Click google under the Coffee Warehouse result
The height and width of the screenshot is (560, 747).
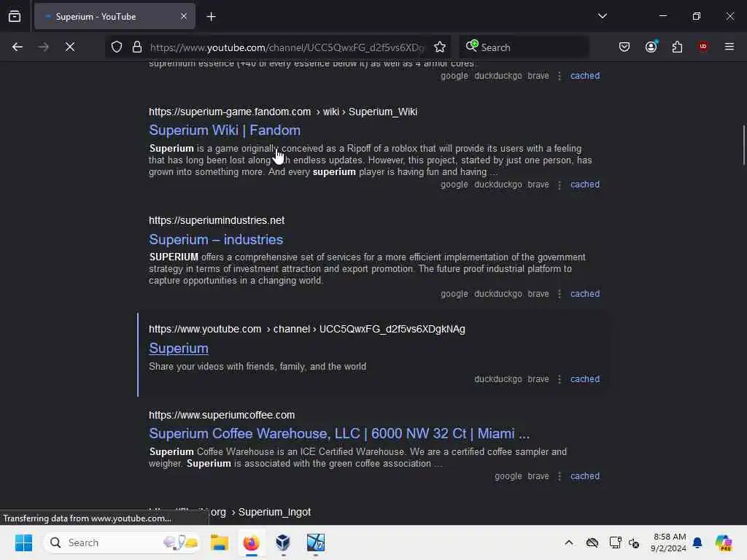(x=508, y=476)
